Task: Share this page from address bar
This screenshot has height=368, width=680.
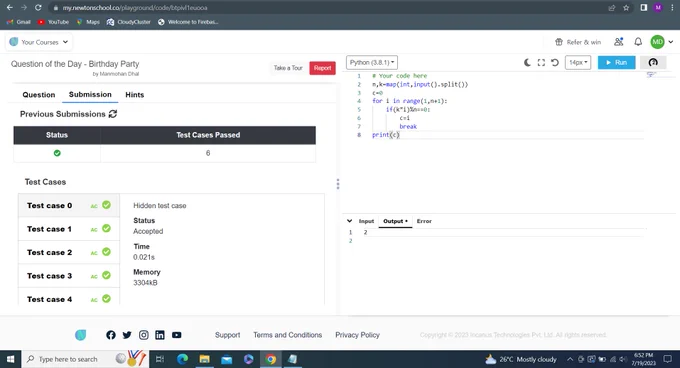Action: pyautogui.click(x=611, y=7)
